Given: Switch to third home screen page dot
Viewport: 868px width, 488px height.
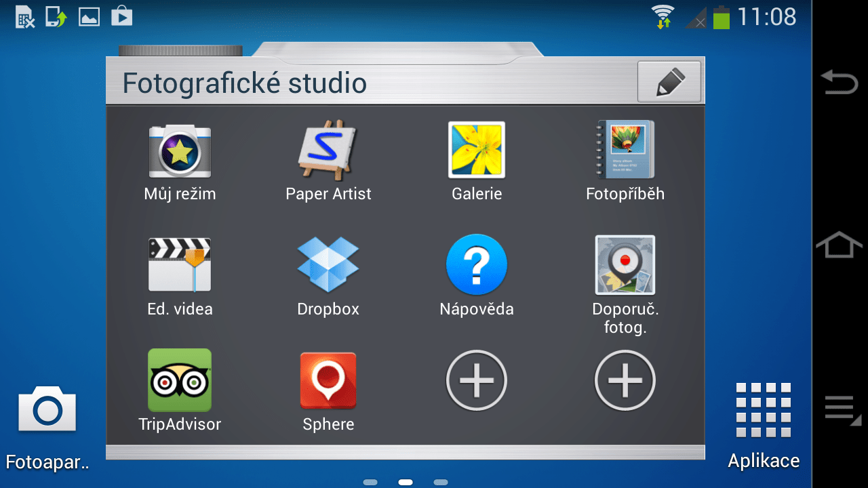Looking at the screenshot, I should point(441,483).
